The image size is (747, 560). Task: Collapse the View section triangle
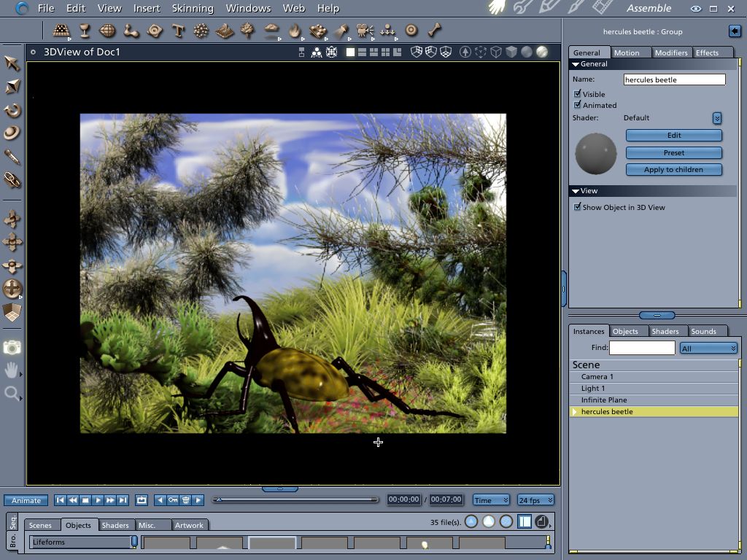pyautogui.click(x=576, y=191)
